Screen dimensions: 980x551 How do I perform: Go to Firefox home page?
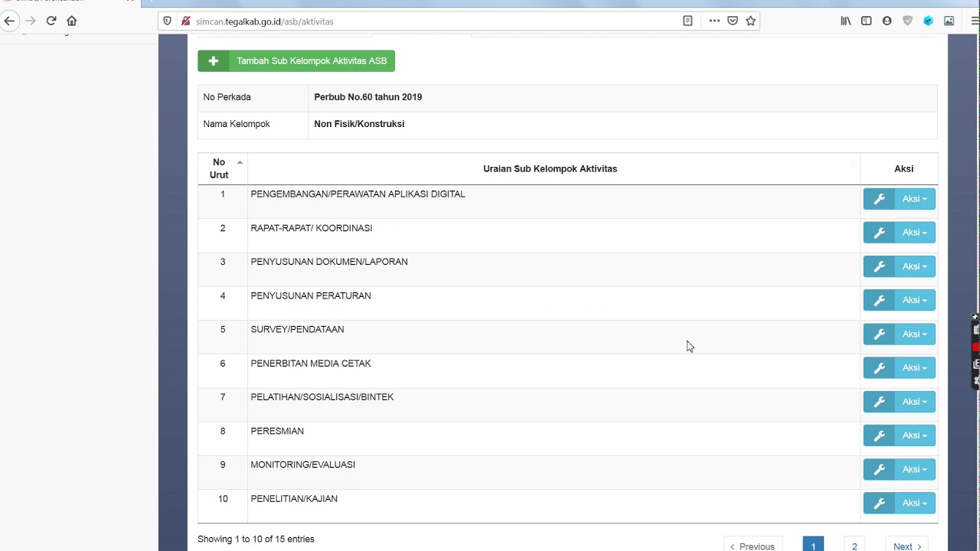pos(72,21)
